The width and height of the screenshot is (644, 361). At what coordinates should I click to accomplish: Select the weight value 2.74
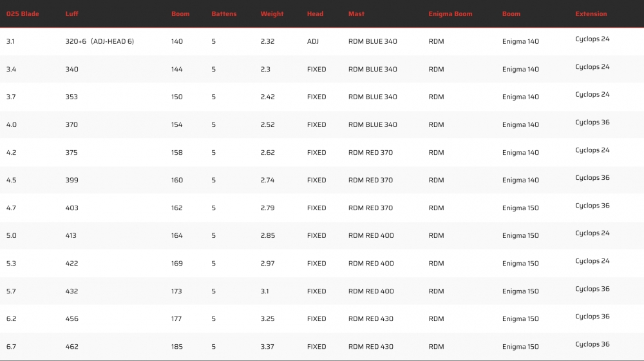267,180
